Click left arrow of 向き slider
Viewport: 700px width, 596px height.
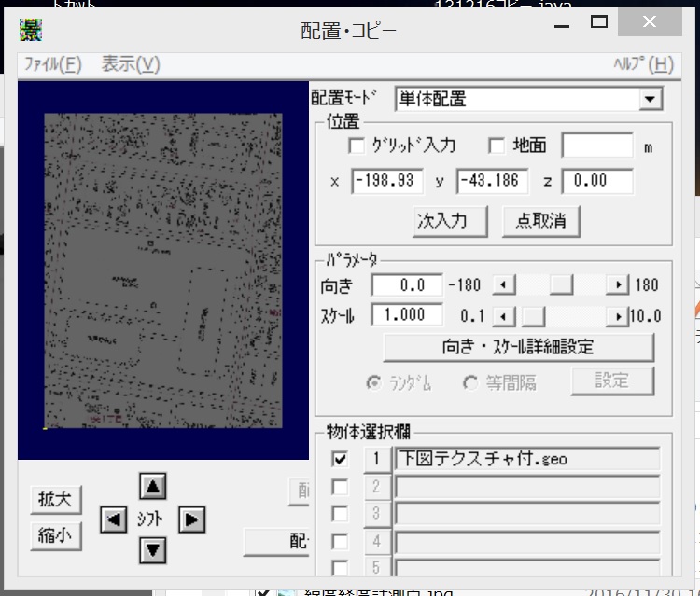pos(504,284)
